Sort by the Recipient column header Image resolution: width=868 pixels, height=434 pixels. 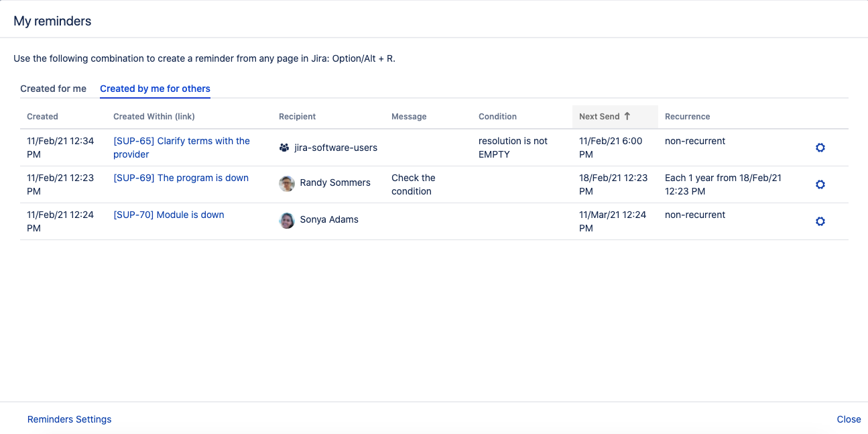pyautogui.click(x=297, y=117)
